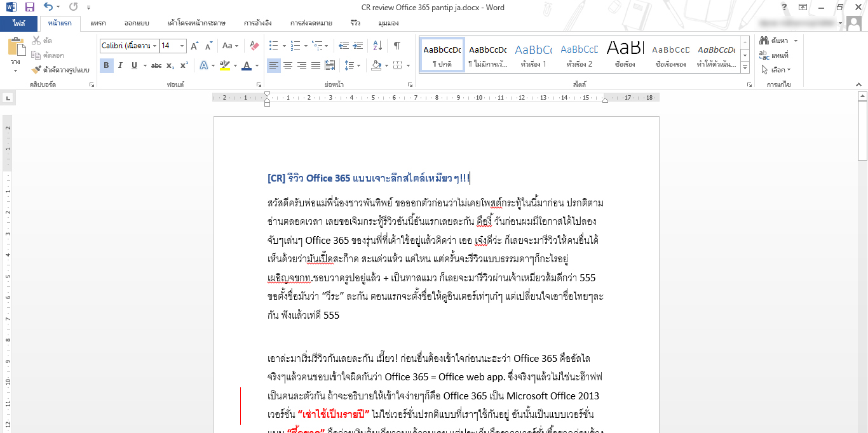Switch to แทรก (Insert) tab

click(98, 23)
